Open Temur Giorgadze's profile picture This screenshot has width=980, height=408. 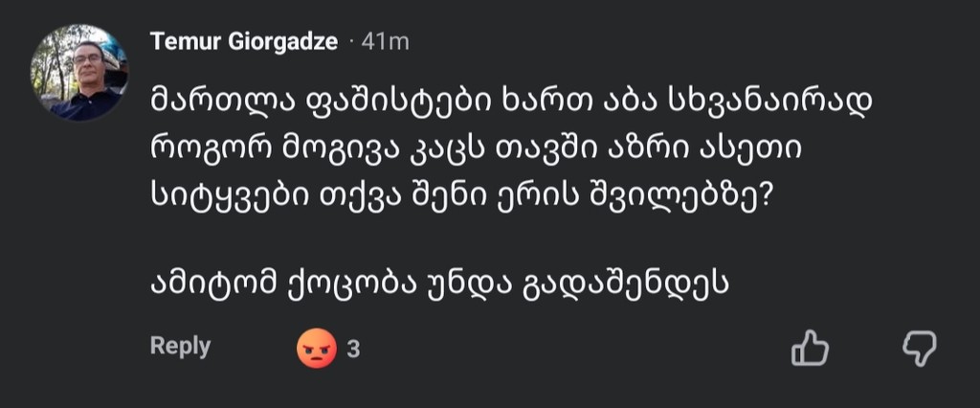tap(78, 73)
